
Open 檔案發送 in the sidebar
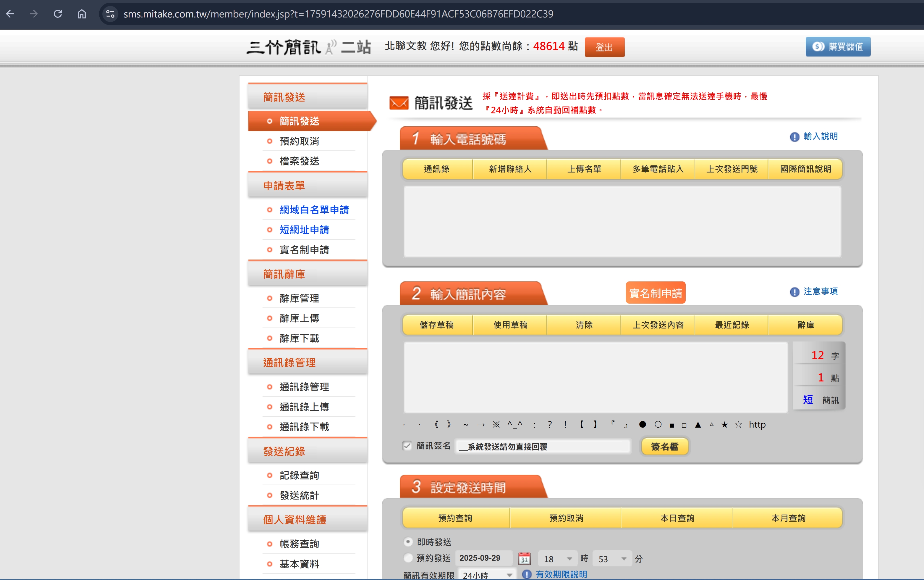pos(299,161)
